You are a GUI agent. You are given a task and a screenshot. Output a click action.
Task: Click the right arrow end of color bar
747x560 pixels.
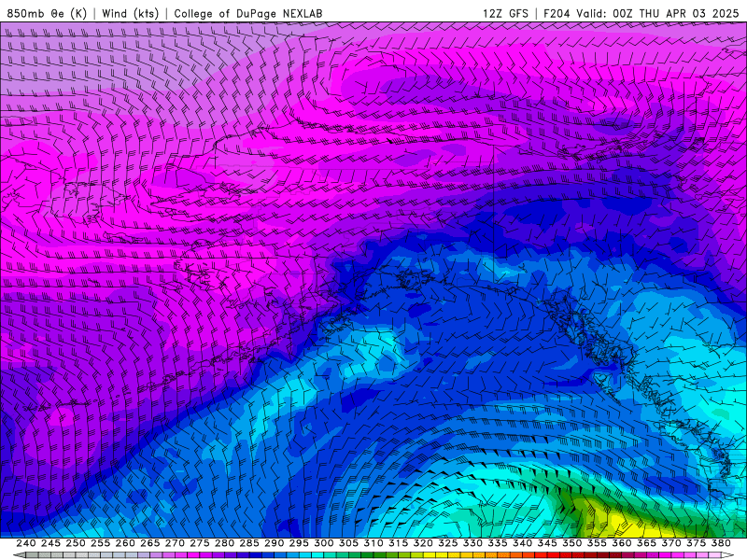pos(727,555)
